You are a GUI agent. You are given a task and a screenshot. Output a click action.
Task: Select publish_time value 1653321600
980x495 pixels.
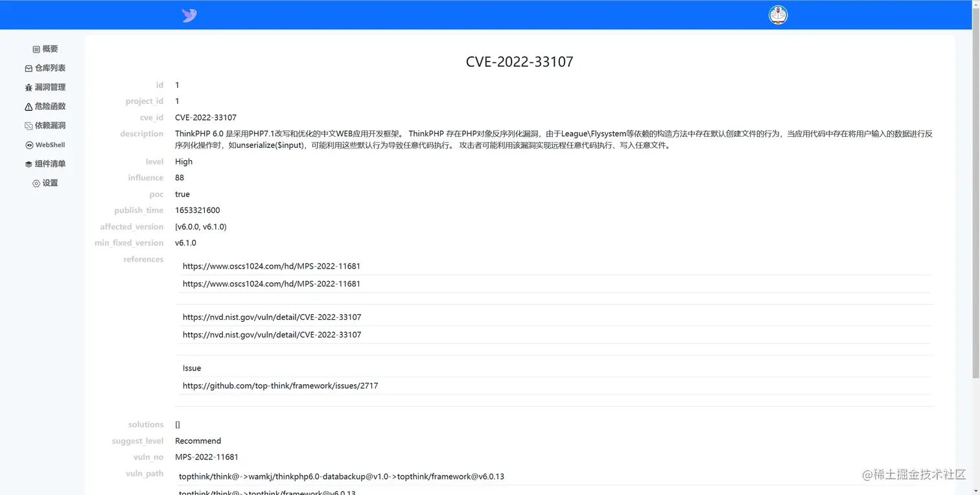(x=198, y=210)
